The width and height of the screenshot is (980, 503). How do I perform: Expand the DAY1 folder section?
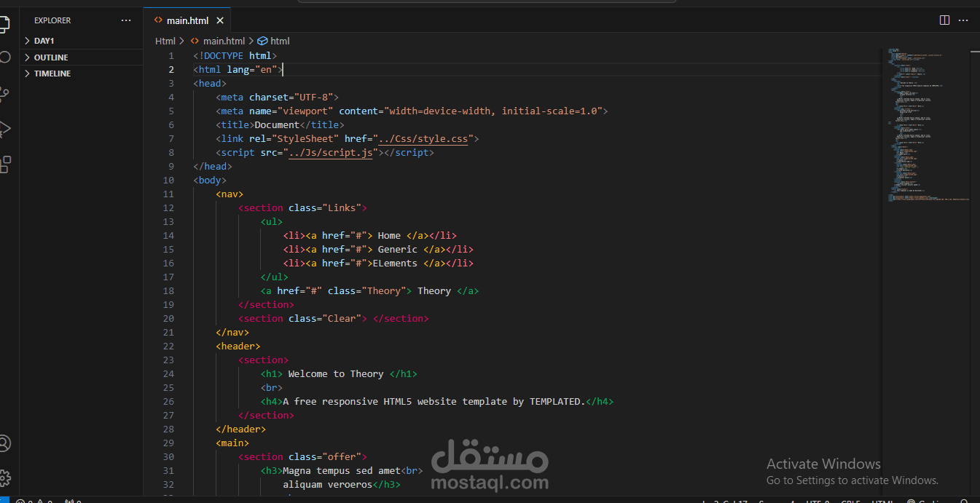tap(82, 41)
